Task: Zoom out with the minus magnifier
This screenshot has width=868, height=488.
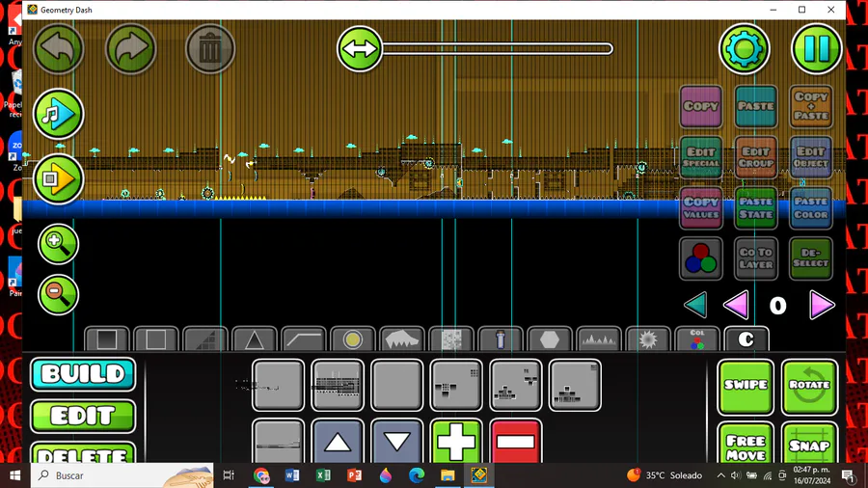Action: point(58,294)
